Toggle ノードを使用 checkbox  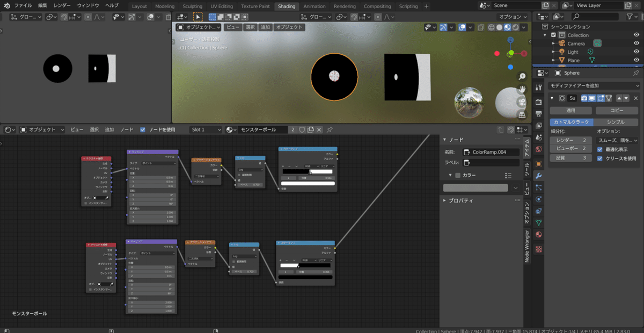pyautogui.click(x=142, y=129)
